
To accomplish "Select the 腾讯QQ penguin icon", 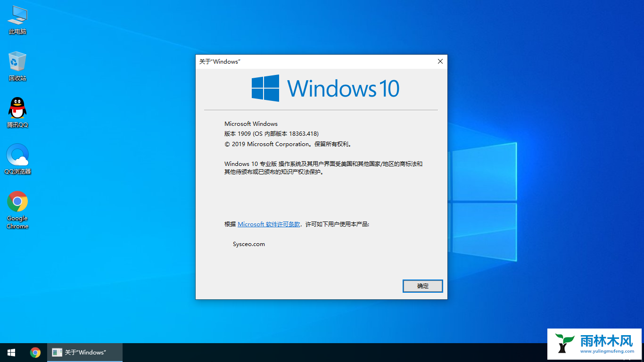I will pos(17,113).
